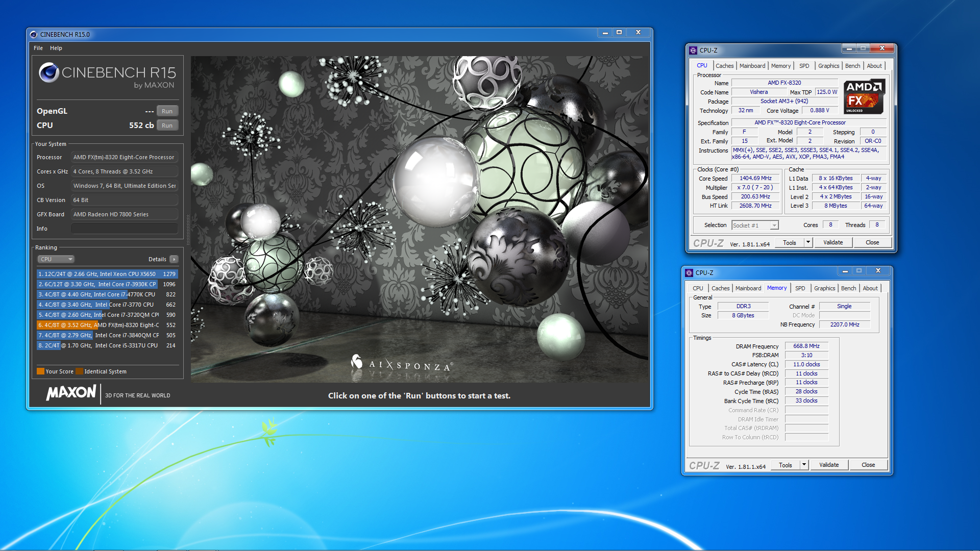
Task: Click Your Score orange legend square
Action: 40,371
